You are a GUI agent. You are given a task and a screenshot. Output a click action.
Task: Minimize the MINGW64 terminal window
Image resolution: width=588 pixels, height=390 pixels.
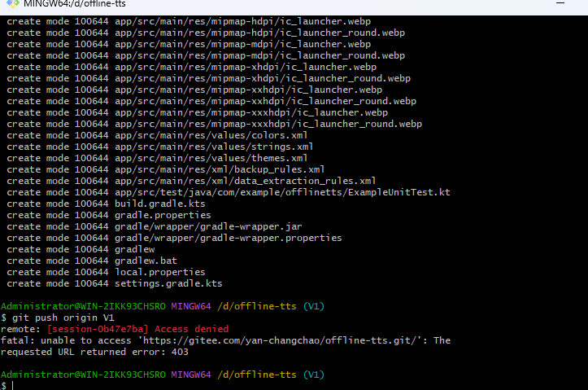click(560, 3)
